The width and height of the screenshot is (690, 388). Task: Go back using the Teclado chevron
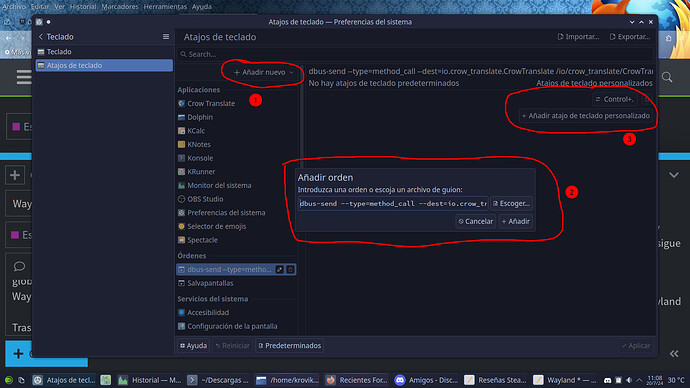tap(41, 37)
